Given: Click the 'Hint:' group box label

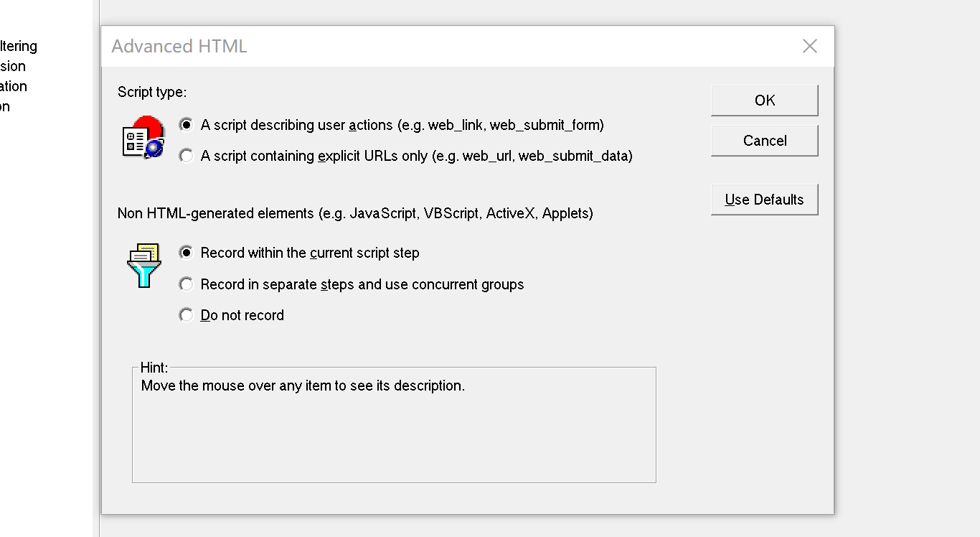Looking at the screenshot, I should tap(154, 368).
